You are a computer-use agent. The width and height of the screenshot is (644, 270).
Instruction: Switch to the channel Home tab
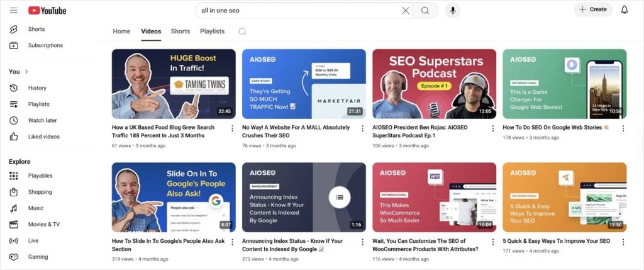pyautogui.click(x=121, y=31)
